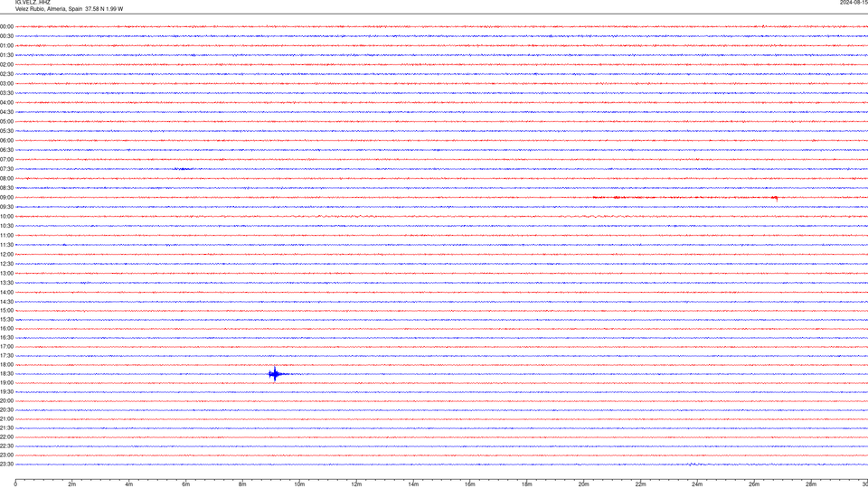Click the 17:00 time label
The height and width of the screenshot is (488, 868).
click(x=6, y=347)
